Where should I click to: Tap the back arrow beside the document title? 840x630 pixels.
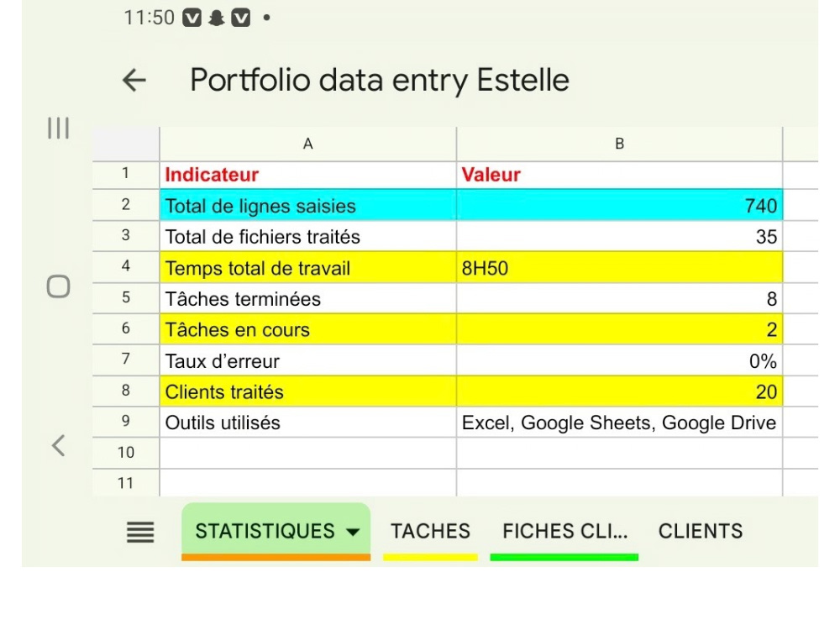(x=134, y=81)
